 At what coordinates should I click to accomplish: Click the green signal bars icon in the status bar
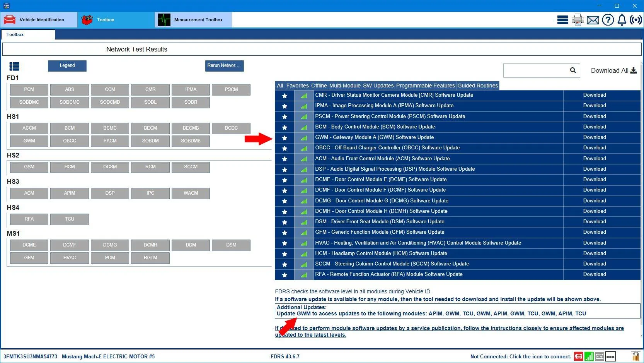click(x=589, y=356)
